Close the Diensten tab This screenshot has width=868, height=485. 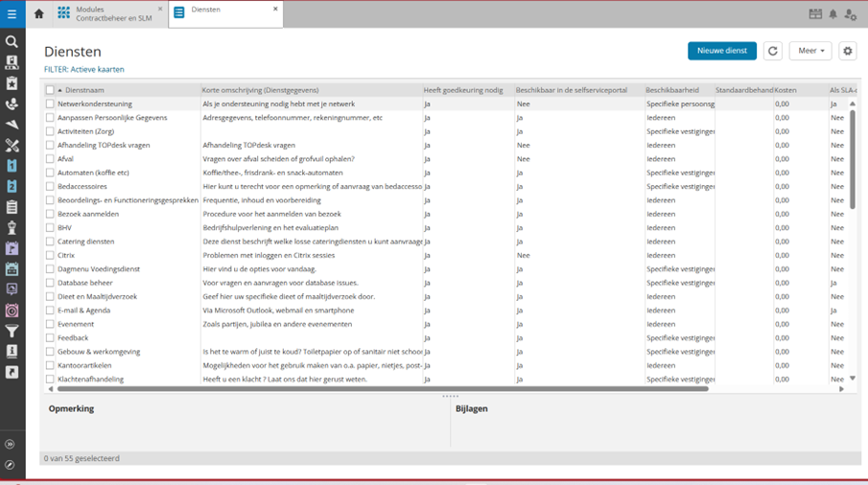[276, 10]
